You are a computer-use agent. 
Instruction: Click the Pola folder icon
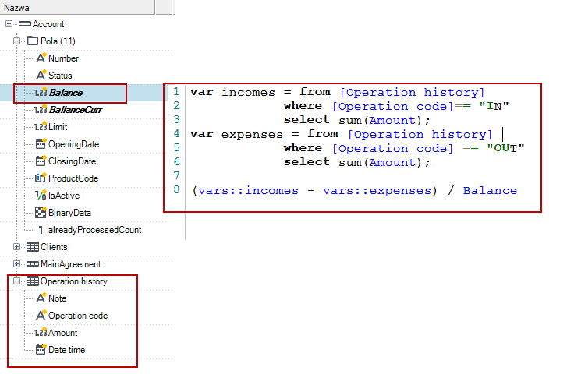coord(33,41)
